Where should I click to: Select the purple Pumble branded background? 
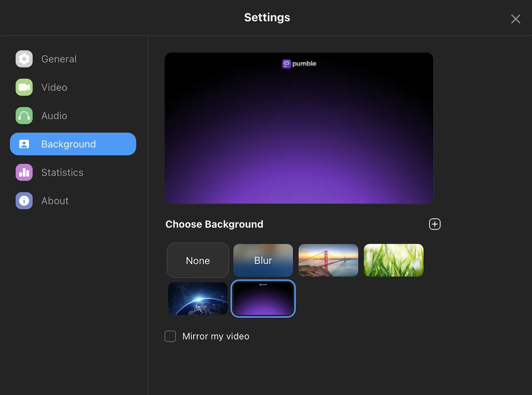tap(263, 298)
